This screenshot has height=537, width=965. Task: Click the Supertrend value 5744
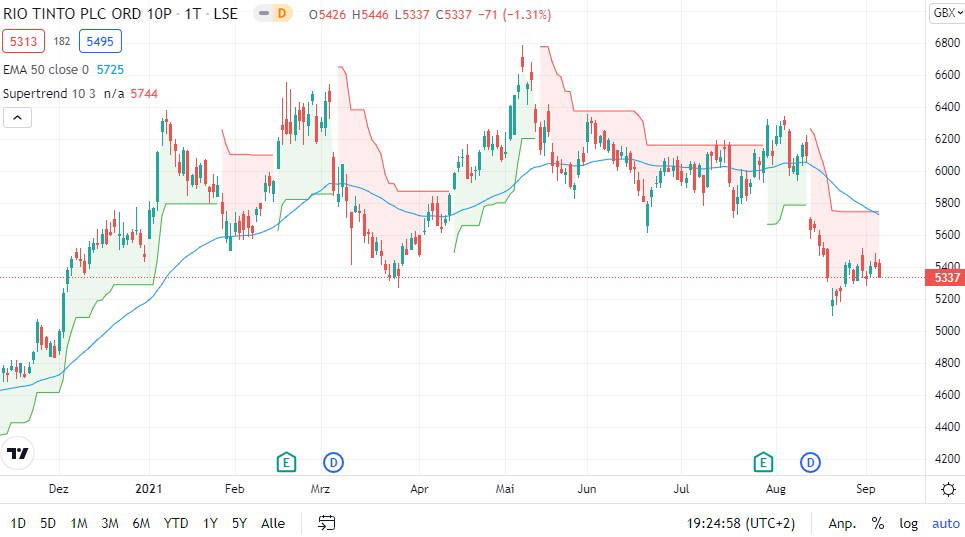point(144,93)
